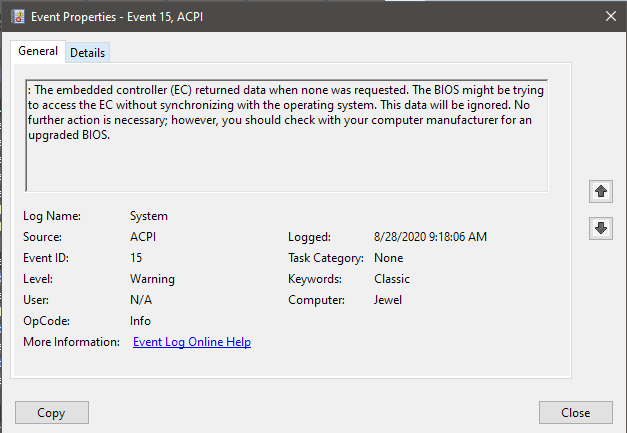Select the Task Category value None

[x=388, y=258]
